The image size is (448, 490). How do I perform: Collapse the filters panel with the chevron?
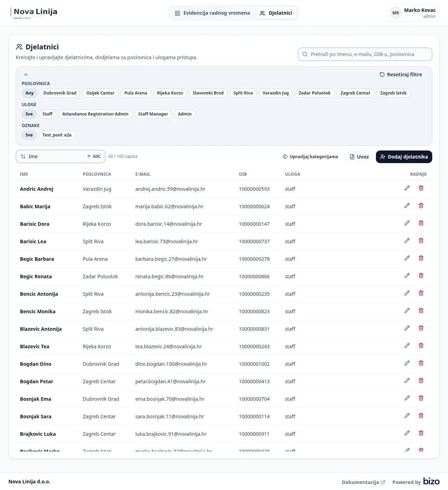tap(26, 74)
